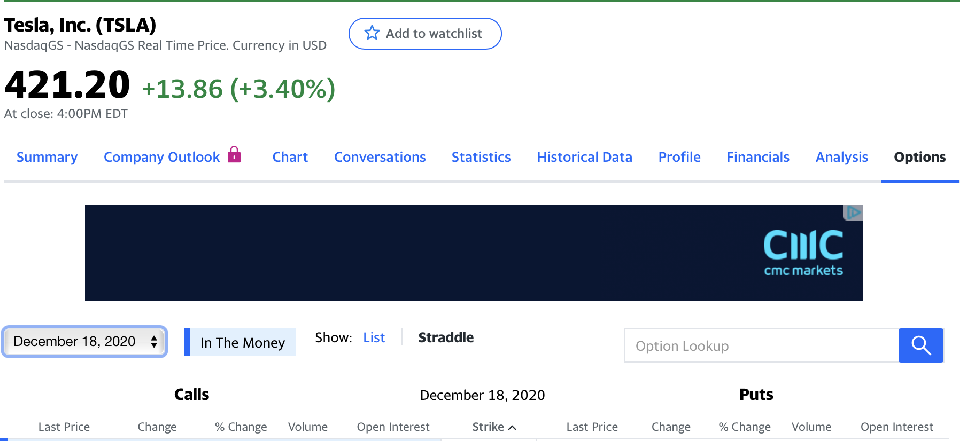960x441 pixels.
Task: Click the Strike sort arrow
Action: tap(513, 428)
